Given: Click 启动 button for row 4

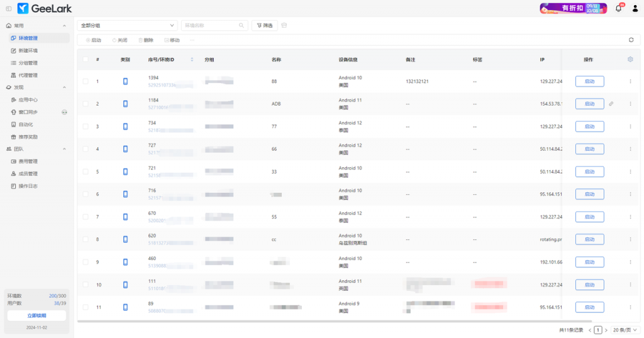Looking at the screenshot, I should click(x=589, y=149).
